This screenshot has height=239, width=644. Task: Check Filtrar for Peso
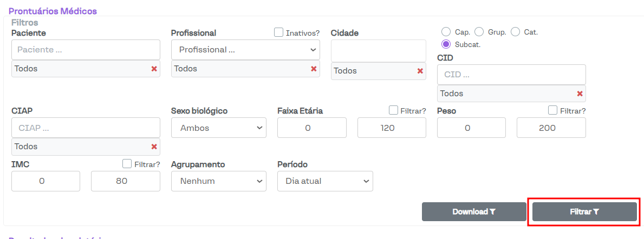point(553,110)
